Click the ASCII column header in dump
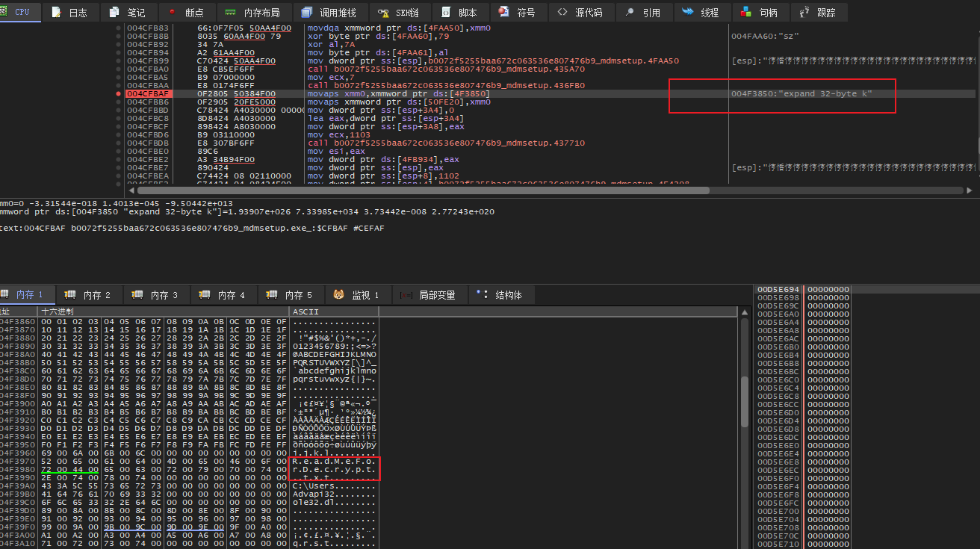Image resolution: width=980 pixels, height=549 pixels. coord(333,311)
